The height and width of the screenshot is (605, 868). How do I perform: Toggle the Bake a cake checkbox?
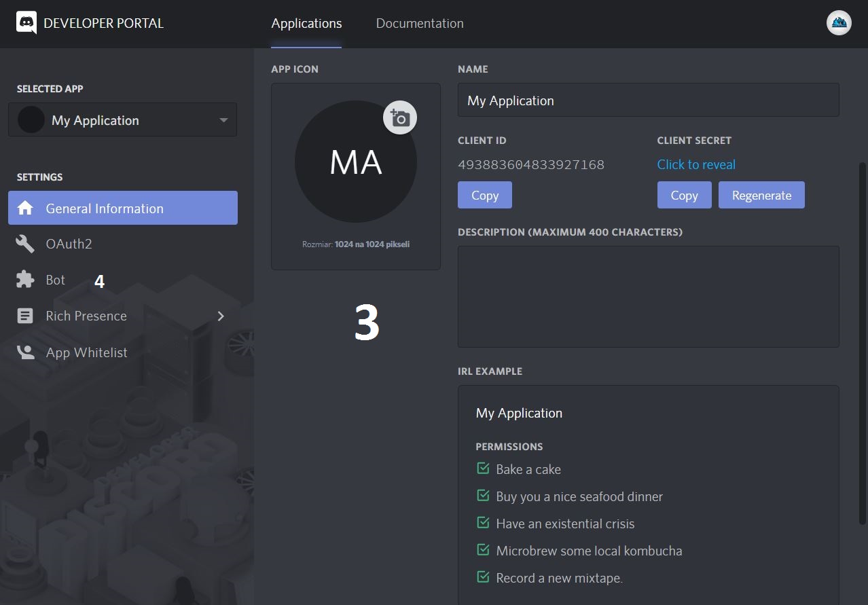(x=483, y=469)
